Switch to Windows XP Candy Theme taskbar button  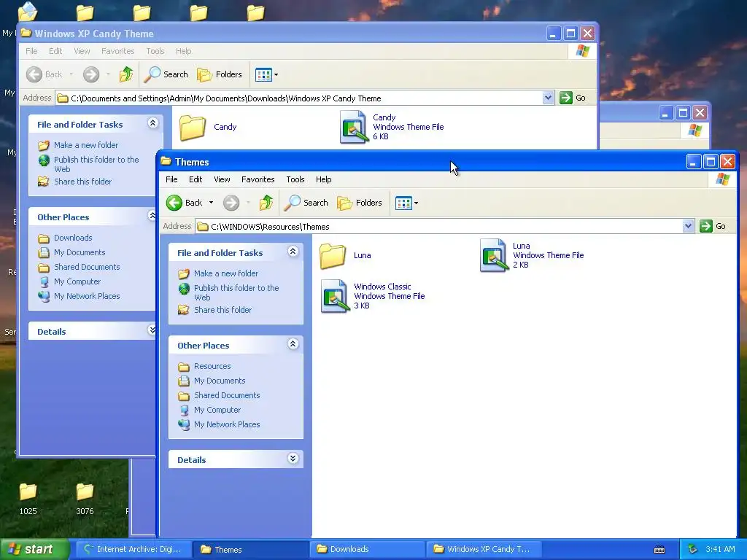(484, 550)
